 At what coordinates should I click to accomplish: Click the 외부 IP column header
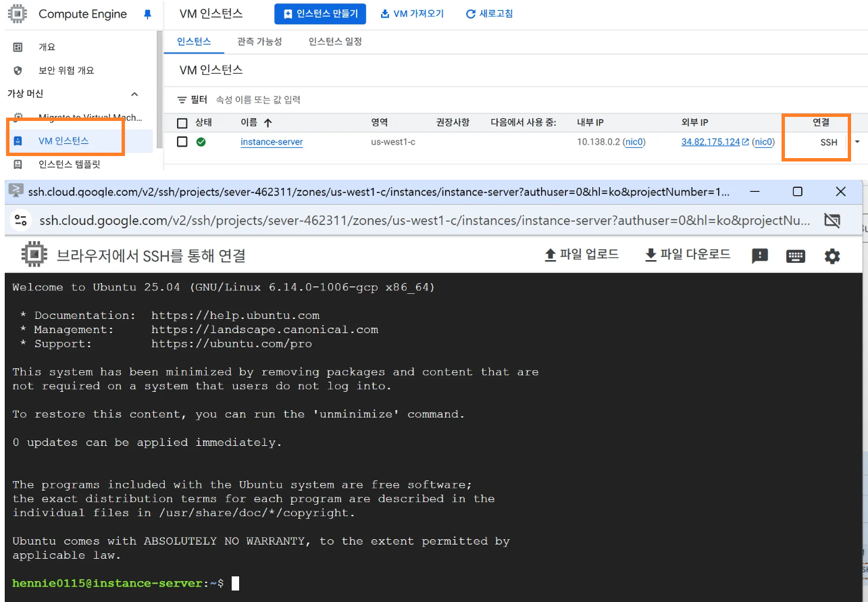pyautogui.click(x=695, y=123)
